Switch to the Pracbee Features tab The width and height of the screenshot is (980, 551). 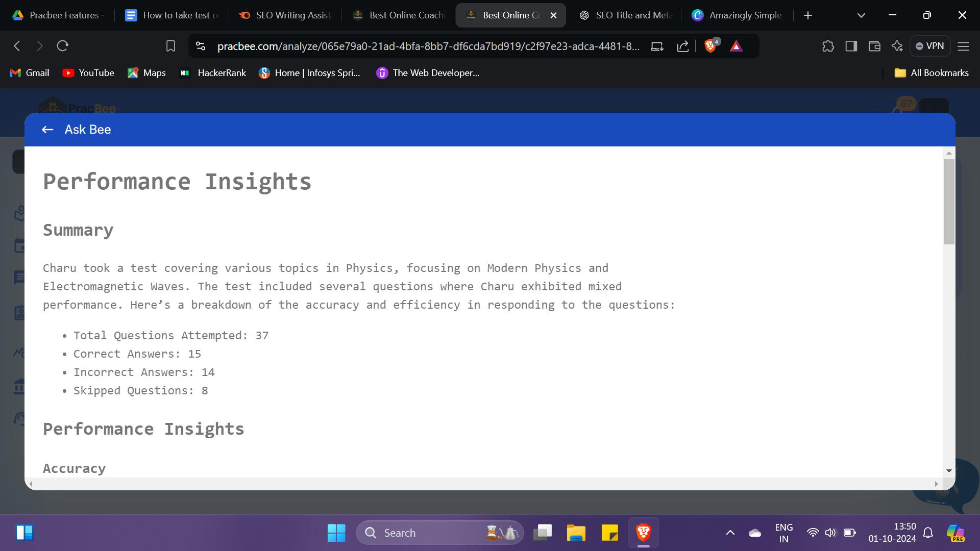point(58,15)
